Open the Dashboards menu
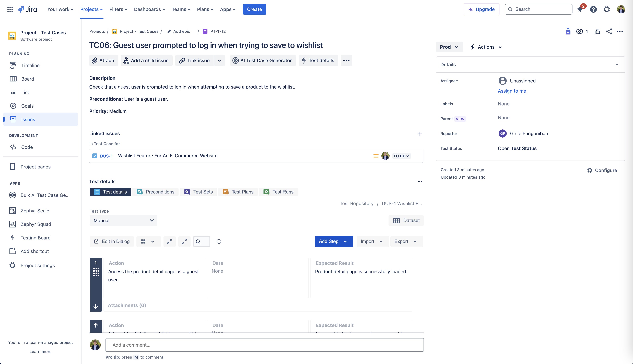 tap(149, 9)
